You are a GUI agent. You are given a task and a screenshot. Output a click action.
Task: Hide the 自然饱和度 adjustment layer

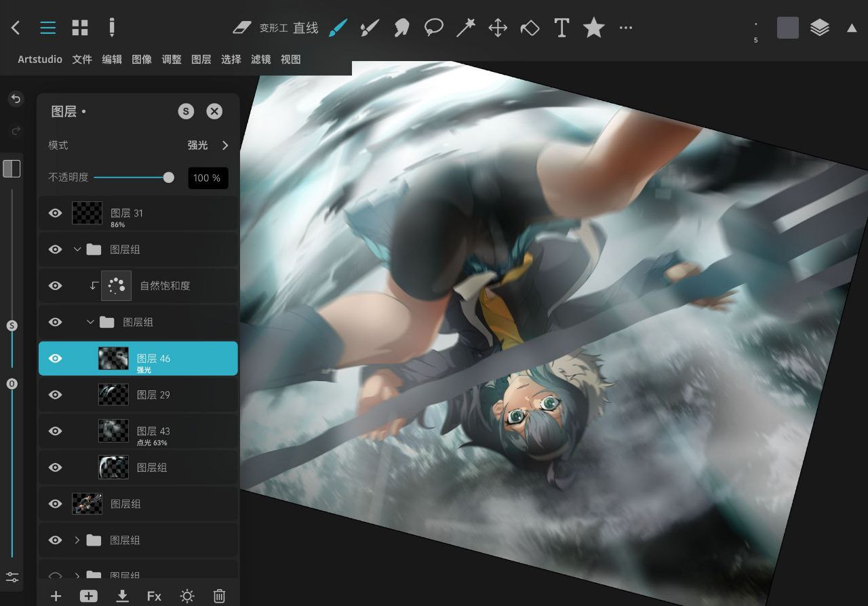(56, 285)
